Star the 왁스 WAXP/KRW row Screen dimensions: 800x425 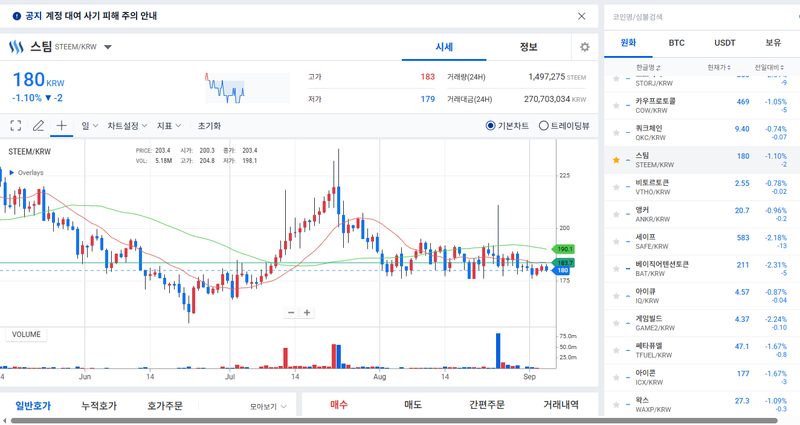(616, 405)
